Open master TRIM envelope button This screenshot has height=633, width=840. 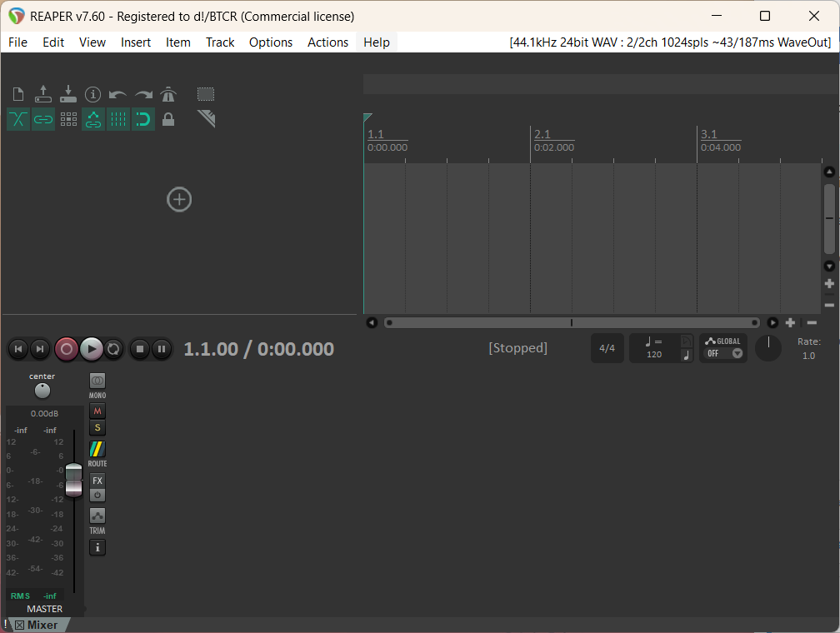(x=97, y=516)
